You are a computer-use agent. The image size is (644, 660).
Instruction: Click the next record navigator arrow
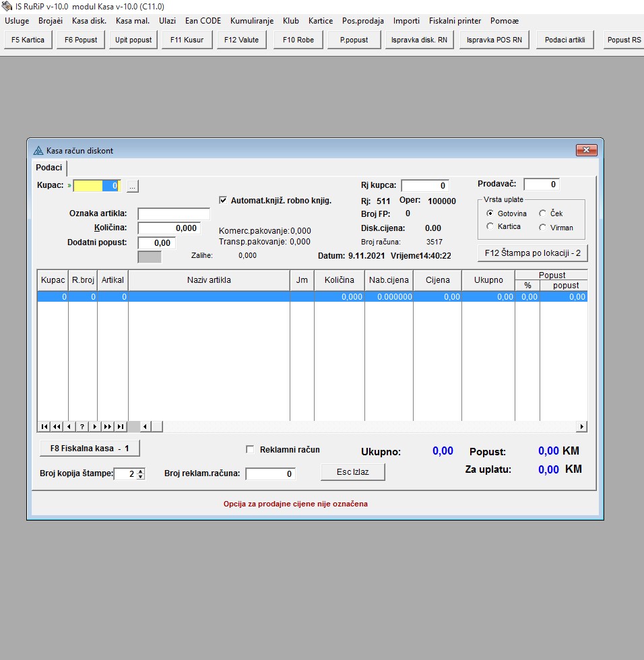(95, 426)
